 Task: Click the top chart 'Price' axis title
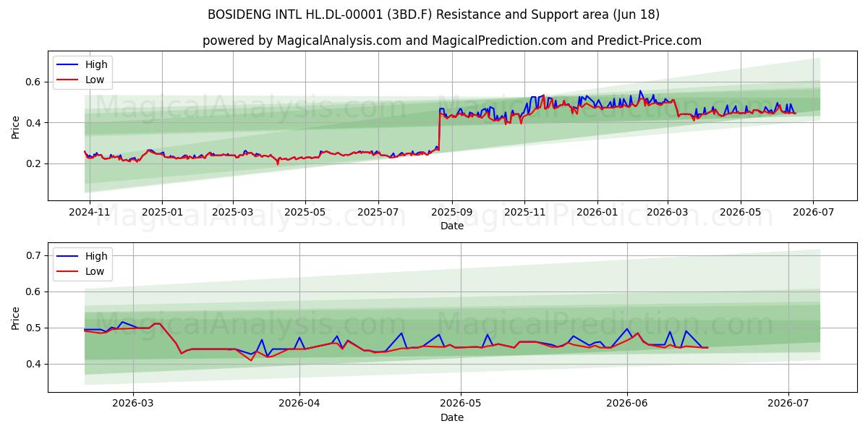(16, 126)
